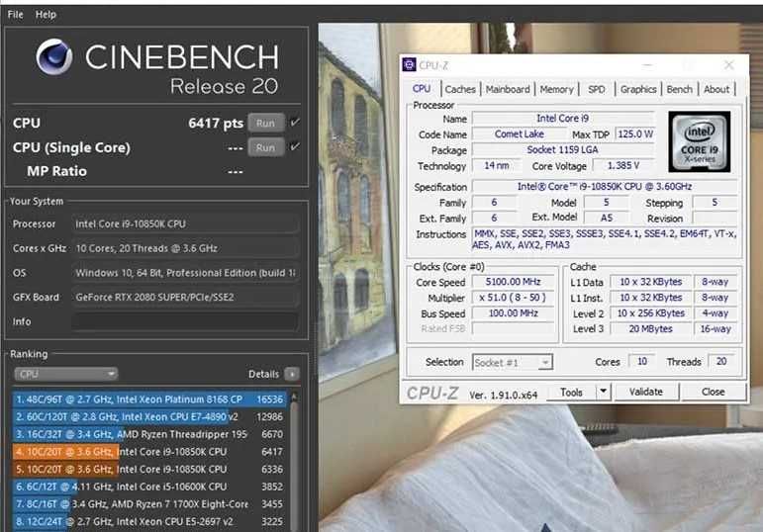Open the Socket #1 selection dropdown
The height and width of the screenshot is (532, 763).
click(x=513, y=362)
